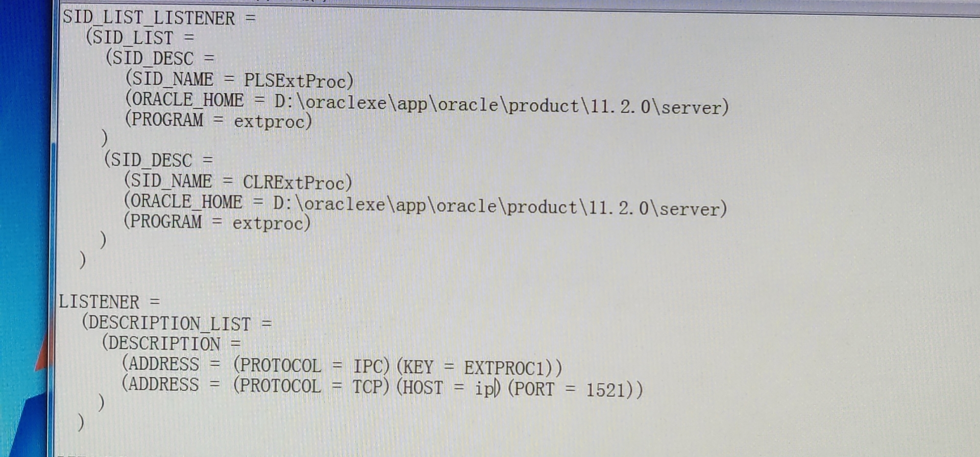The image size is (980, 457).
Task: Click TCP protocol value
Action: pyautogui.click(x=367, y=387)
